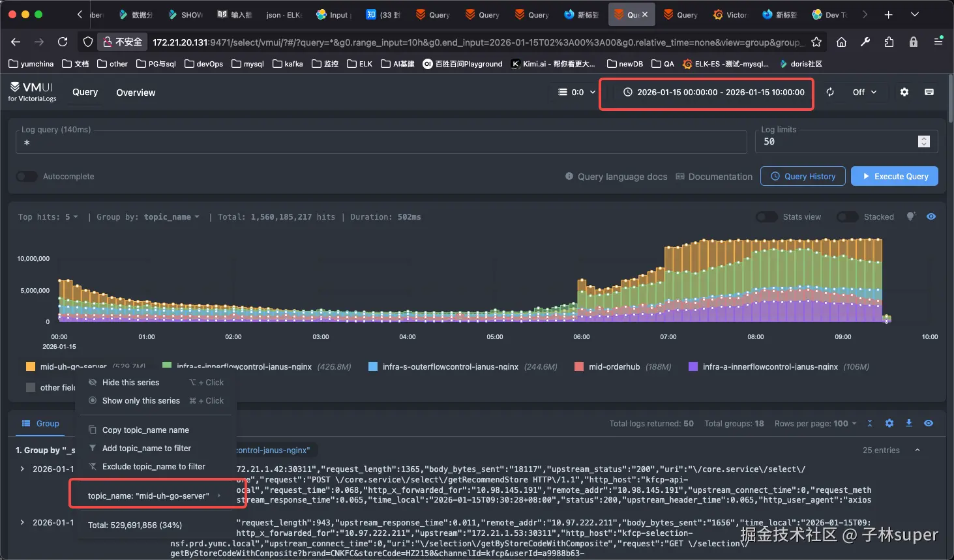Image resolution: width=954 pixels, height=560 pixels.
Task: Click the refresh icon beside the time range
Action: (829, 93)
